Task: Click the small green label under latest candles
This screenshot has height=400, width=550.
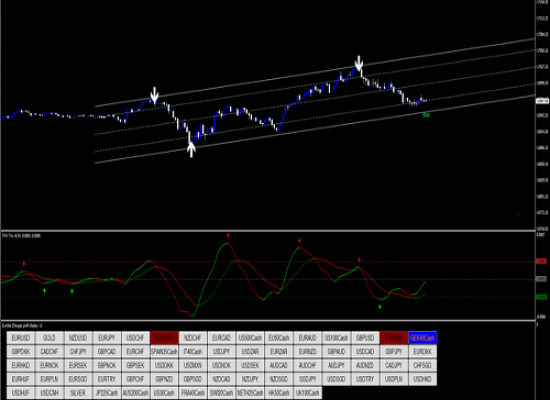Action: [x=426, y=115]
